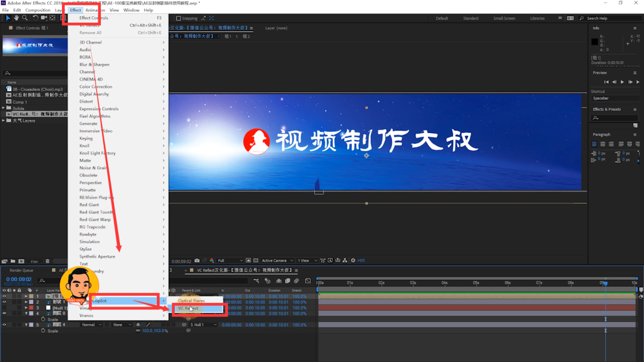Viewport: 644px width, 362px height.
Task: Toggle the Snapping checkbox
Action: (x=179, y=18)
